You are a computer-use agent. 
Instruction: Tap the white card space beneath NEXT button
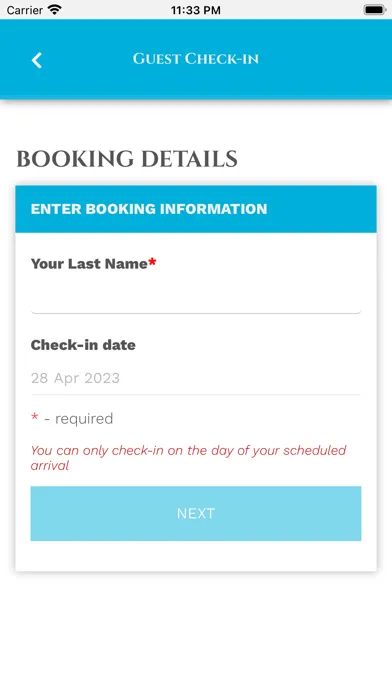(196, 556)
